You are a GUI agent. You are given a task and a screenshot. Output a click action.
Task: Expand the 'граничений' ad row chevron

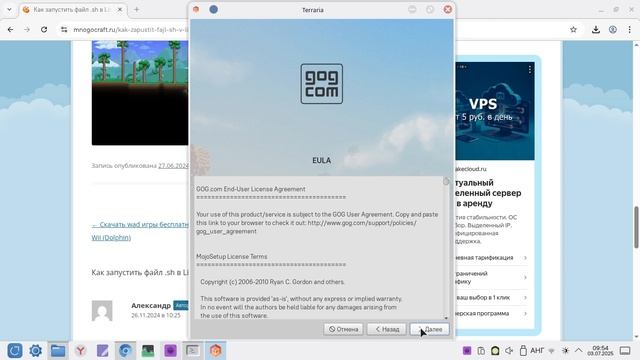tap(525, 278)
